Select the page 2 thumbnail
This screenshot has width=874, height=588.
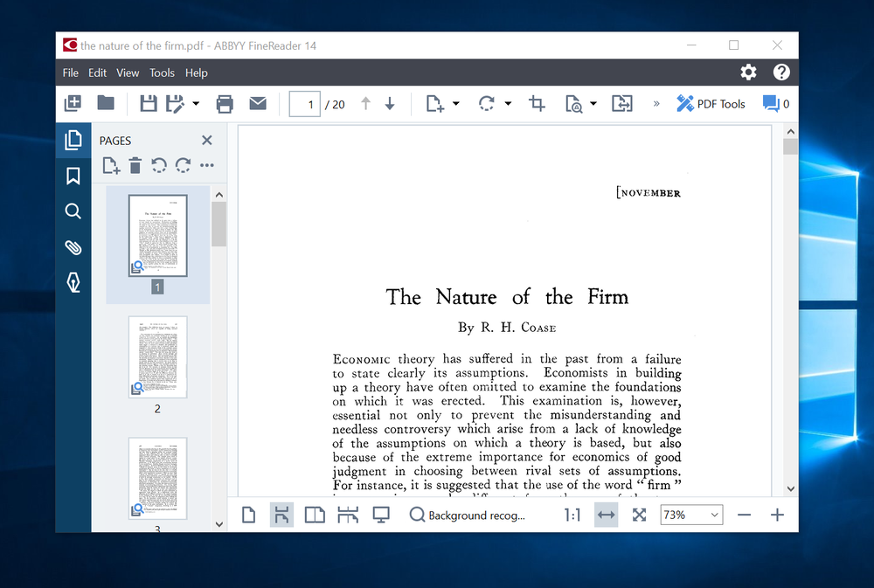click(x=157, y=356)
